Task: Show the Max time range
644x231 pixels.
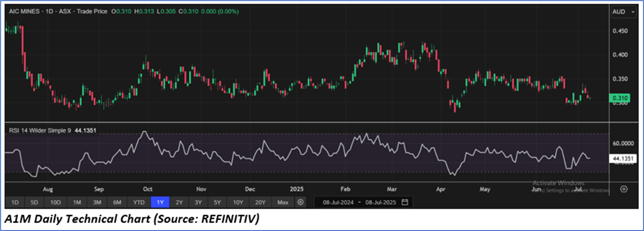Action: coord(282,202)
